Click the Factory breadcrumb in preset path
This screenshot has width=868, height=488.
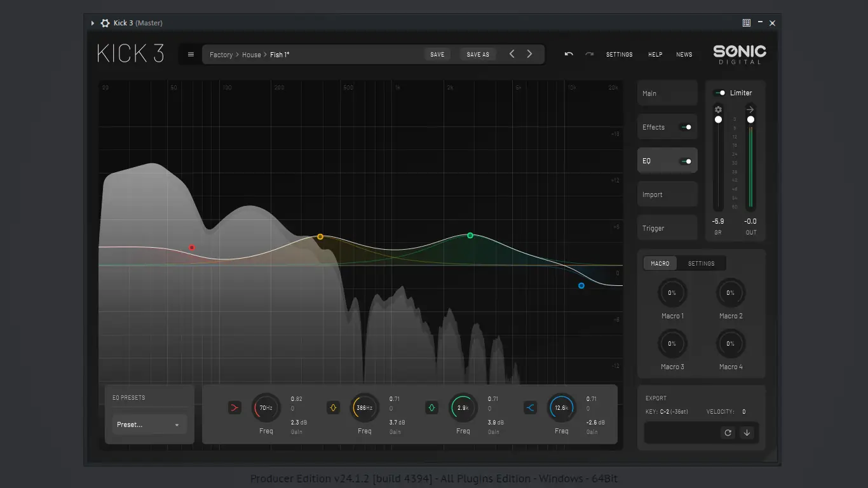(x=221, y=55)
